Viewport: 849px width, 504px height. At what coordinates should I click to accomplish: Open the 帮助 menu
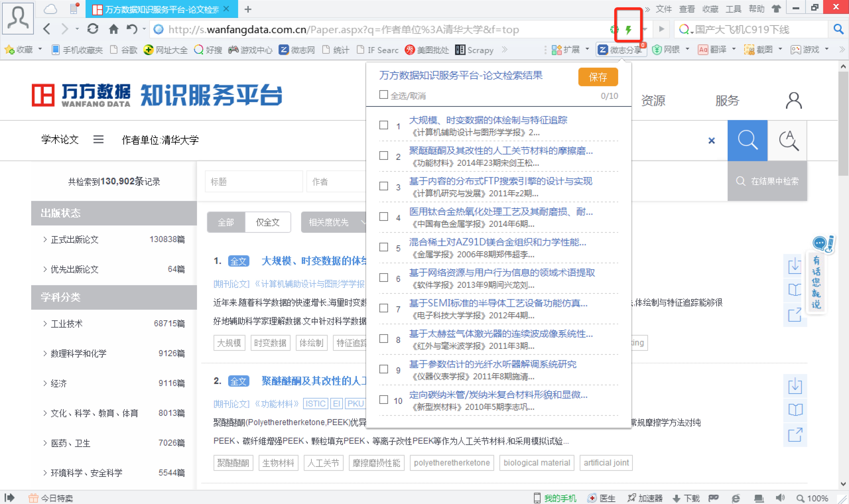coord(756,9)
